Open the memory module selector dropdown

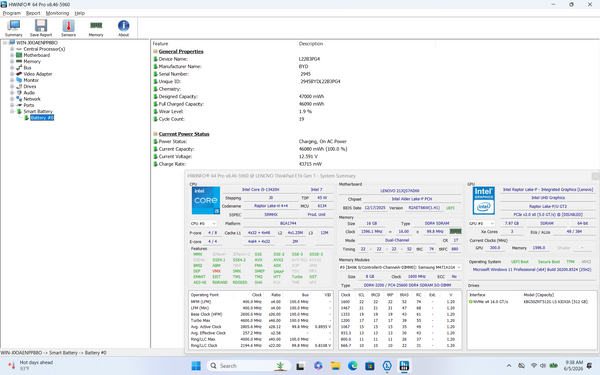click(x=400, y=267)
